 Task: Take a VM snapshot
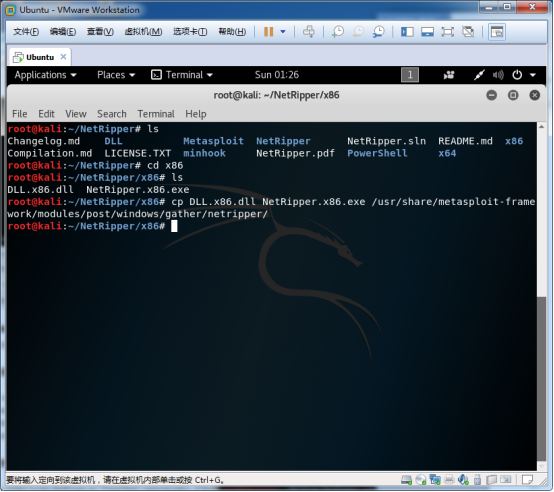point(338,32)
